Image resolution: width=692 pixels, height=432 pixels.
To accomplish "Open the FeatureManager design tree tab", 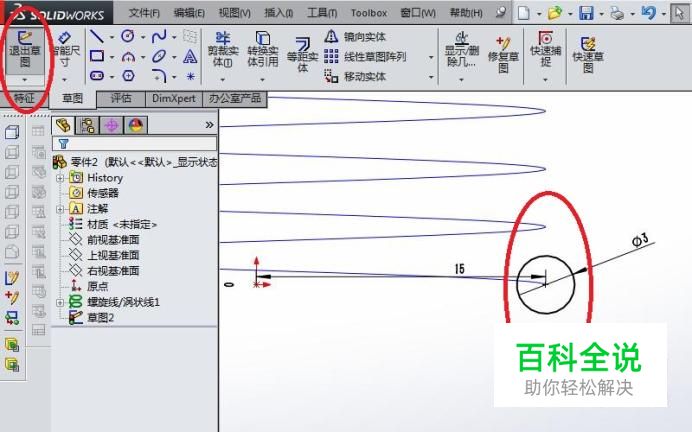I will click(x=63, y=126).
